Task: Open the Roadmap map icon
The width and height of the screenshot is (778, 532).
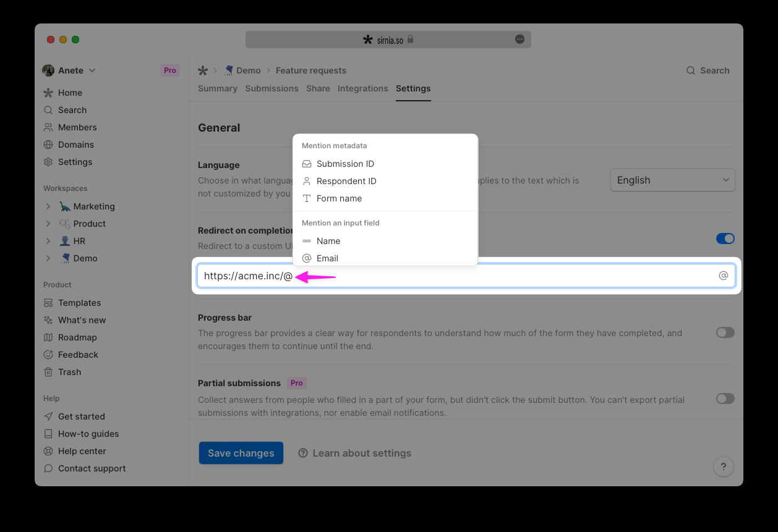Action: [48, 337]
